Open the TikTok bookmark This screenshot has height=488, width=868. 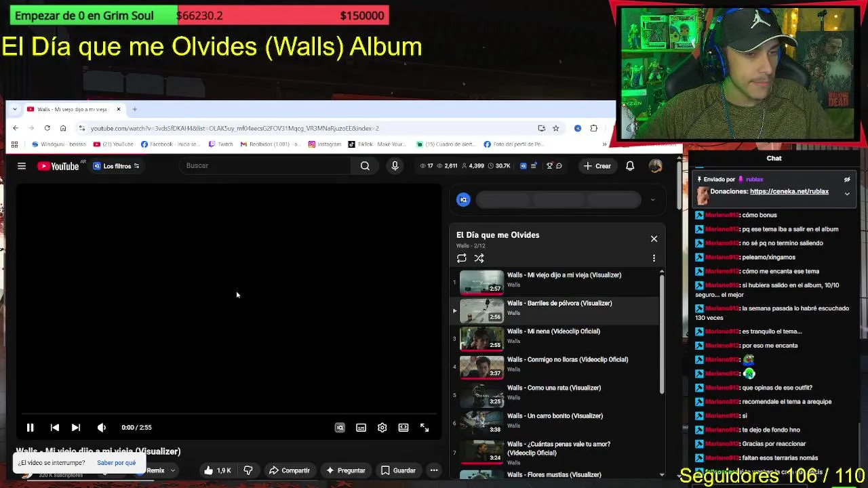click(377, 144)
